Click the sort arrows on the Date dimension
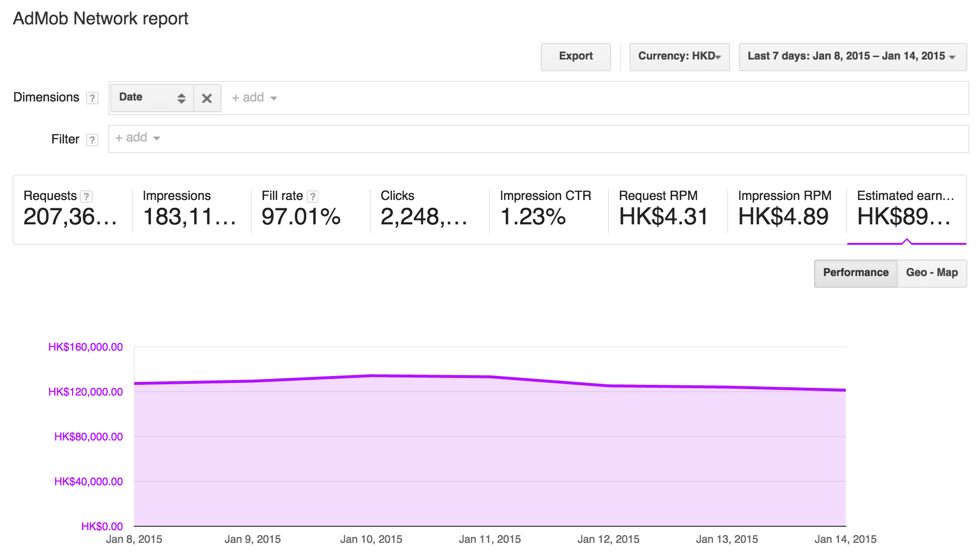The image size is (980, 557). tap(182, 98)
